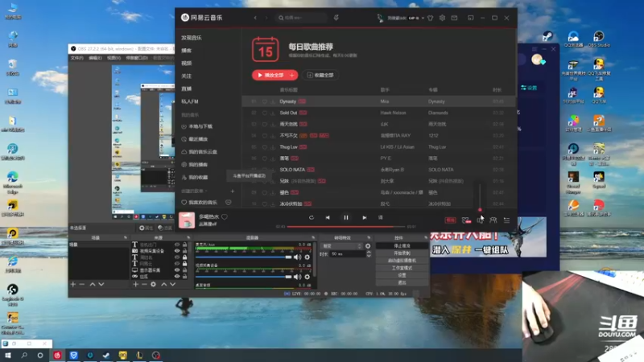Go back with the navigation arrow
This screenshot has width=644, height=362.
point(255,18)
